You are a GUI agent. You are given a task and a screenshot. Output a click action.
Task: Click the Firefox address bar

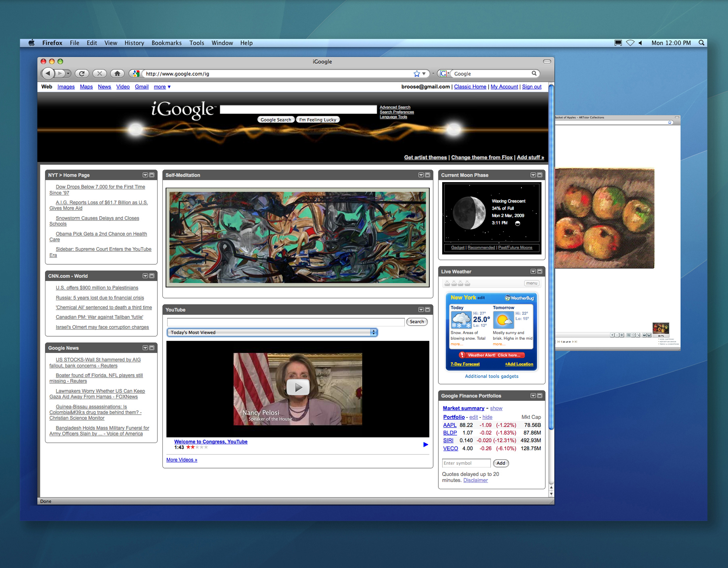click(x=278, y=73)
